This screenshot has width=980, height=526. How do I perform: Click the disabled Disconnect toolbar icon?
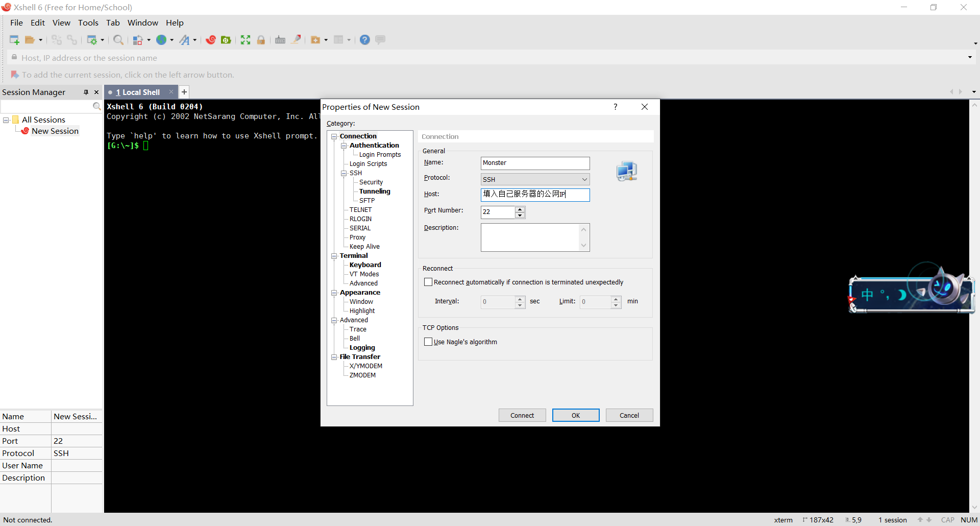click(72, 40)
